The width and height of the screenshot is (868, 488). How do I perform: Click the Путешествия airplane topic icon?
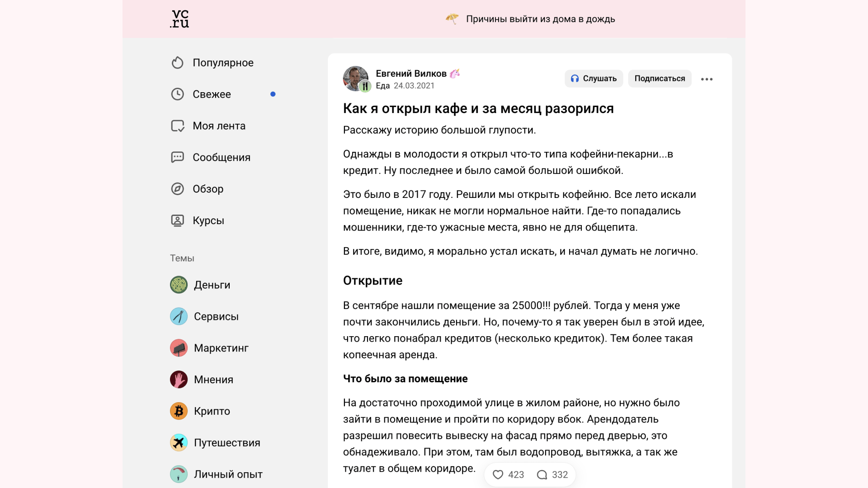click(x=179, y=443)
